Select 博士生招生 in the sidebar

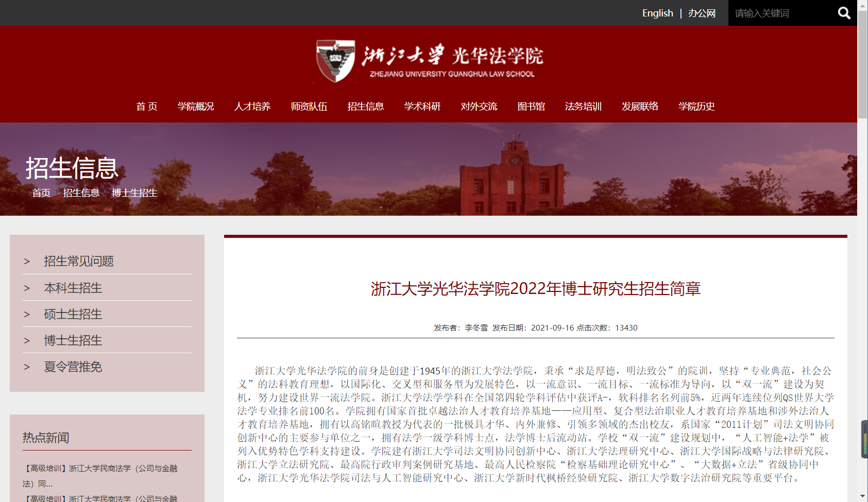tap(73, 340)
